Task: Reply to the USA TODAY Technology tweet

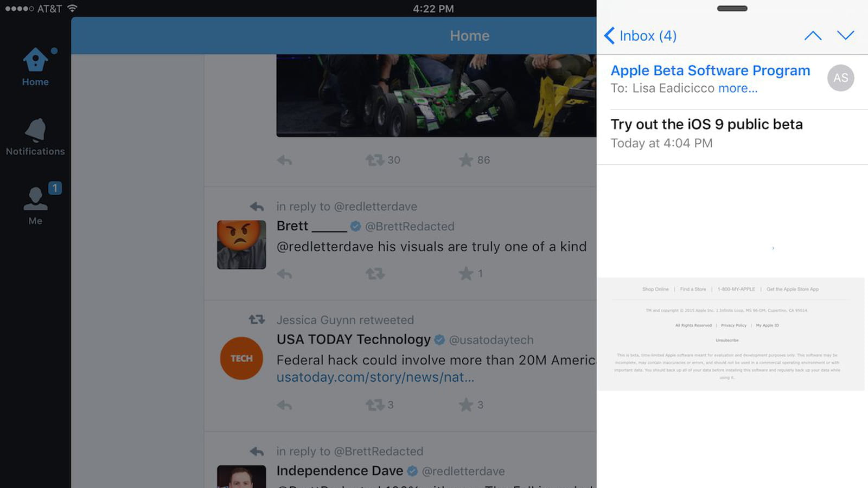Action: pos(285,405)
